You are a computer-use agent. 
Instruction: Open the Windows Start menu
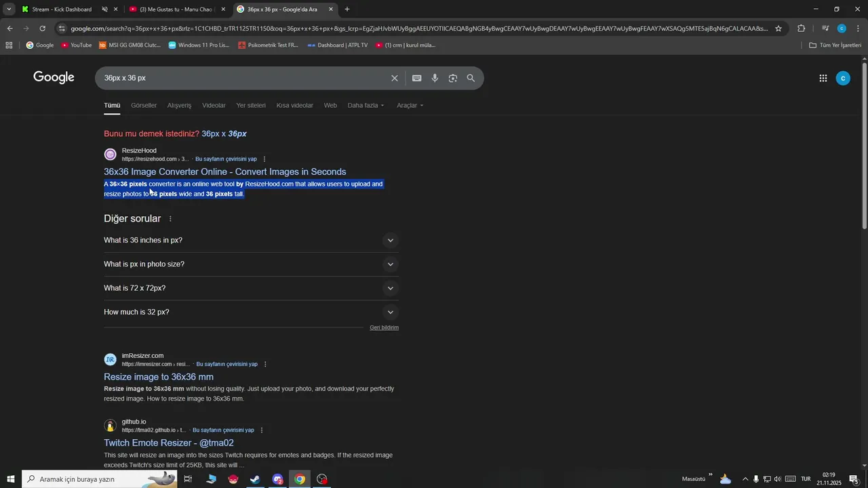[x=10, y=479]
